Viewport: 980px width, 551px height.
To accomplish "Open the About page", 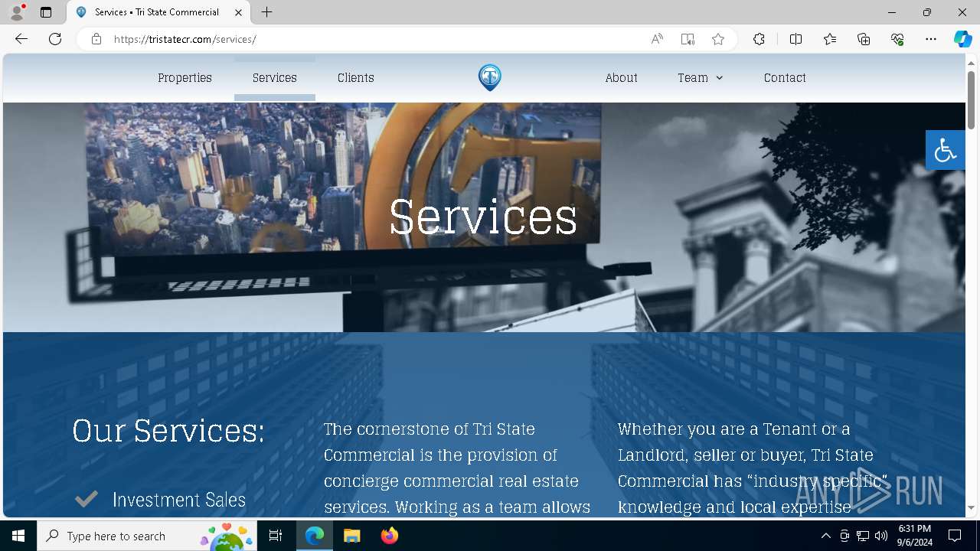I will pyautogui.click(x=621, y=78).
